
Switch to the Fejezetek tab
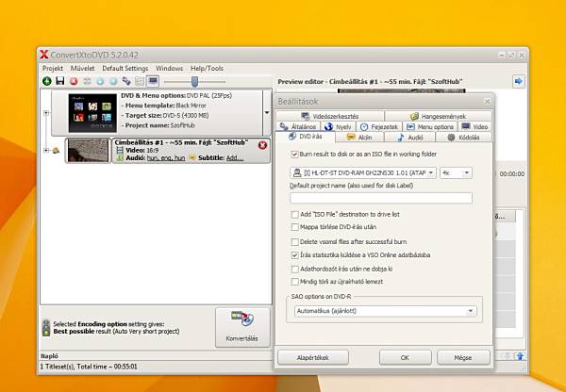click(x=379, y=126)
